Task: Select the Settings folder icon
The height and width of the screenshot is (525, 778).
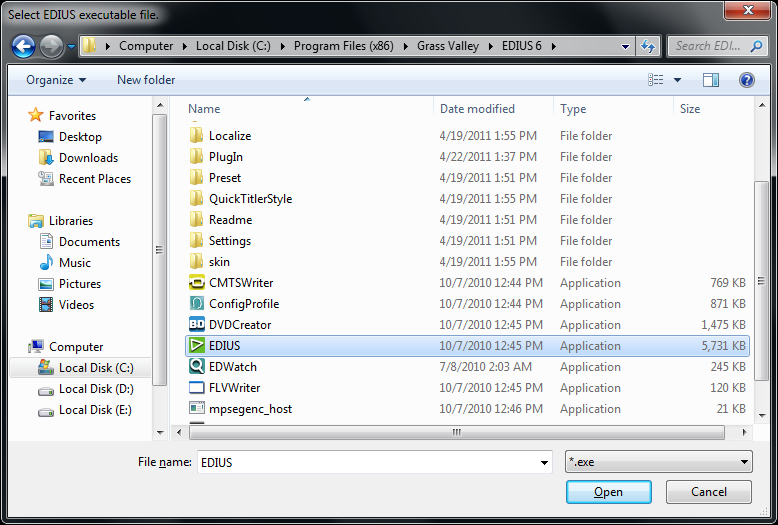Action: point(196,241)
